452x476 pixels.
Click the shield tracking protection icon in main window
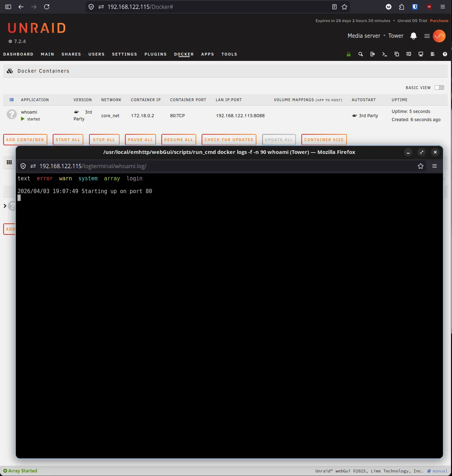pyautogui.click(x=91, y=7)
